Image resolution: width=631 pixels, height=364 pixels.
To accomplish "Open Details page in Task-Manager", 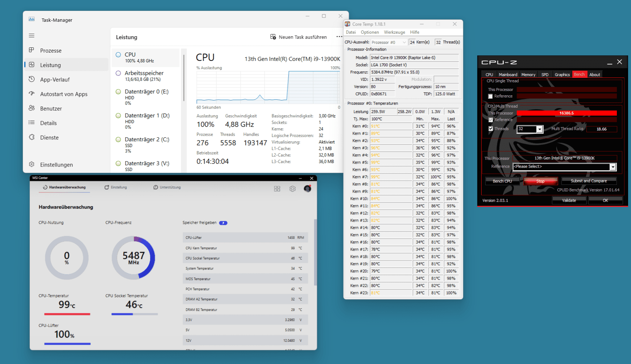I will click(66, 123).
